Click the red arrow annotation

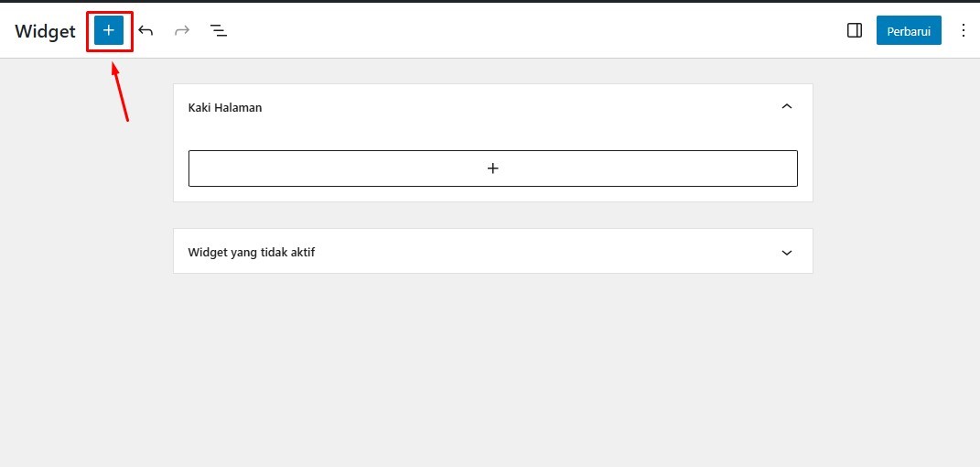coord(120,92)
